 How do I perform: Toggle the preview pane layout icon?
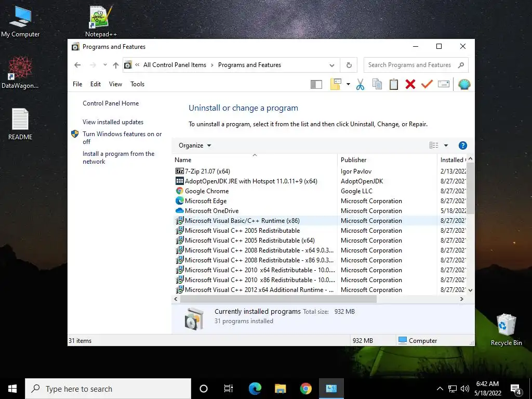pyautogui.click(x=316, y=85)
